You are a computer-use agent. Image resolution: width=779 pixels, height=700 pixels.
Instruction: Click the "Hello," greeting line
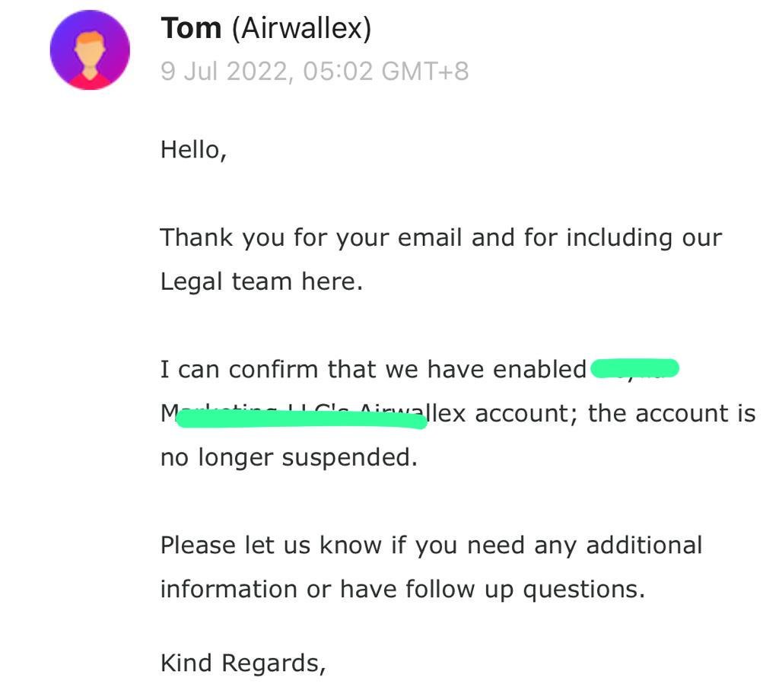pyautogui.click(x=193, y=149)
